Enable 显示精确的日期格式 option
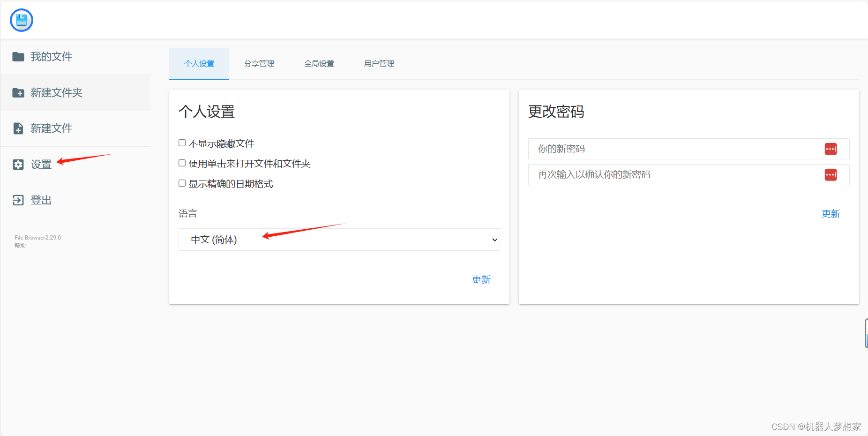Viewport: 868px width, 436px height. point(182,183)
